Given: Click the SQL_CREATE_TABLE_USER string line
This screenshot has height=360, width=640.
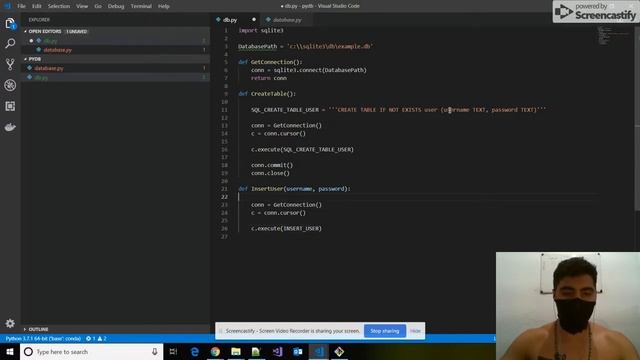Looking at the screenshot, I should point(398,110).
